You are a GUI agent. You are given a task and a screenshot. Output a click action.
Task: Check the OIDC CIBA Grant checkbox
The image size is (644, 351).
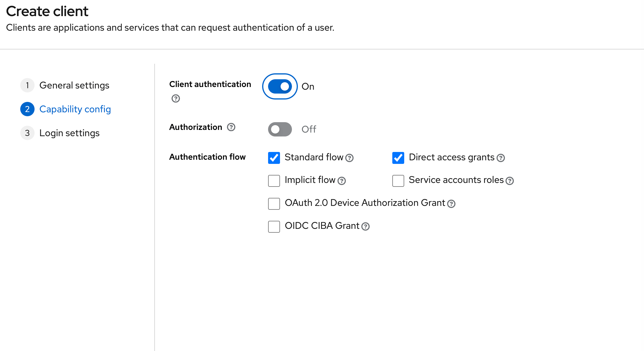tap(274, 227)
